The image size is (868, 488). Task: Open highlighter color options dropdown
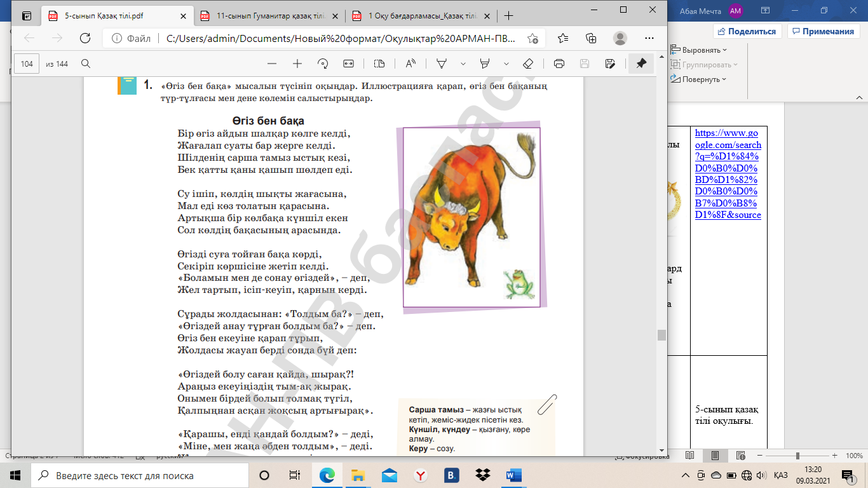506,64
